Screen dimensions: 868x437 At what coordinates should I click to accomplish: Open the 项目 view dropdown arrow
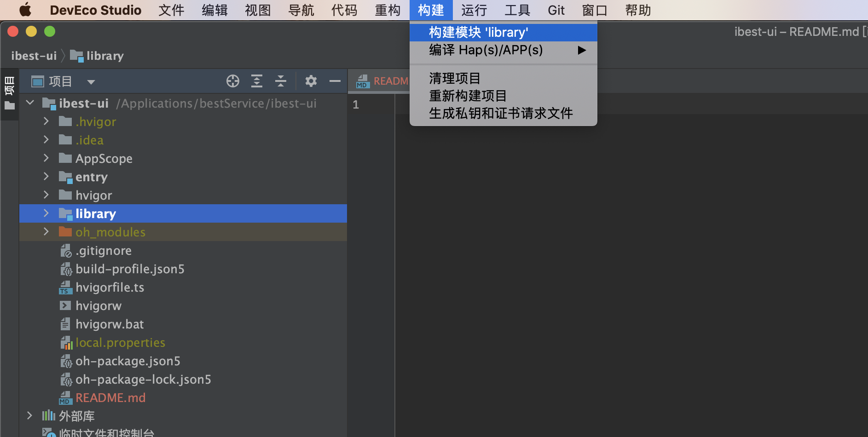[91, 82]
